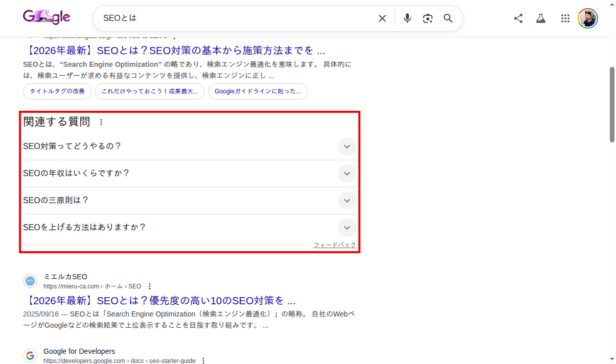Open Google Lens image search
616x364 pixels.
coord(427,18)
